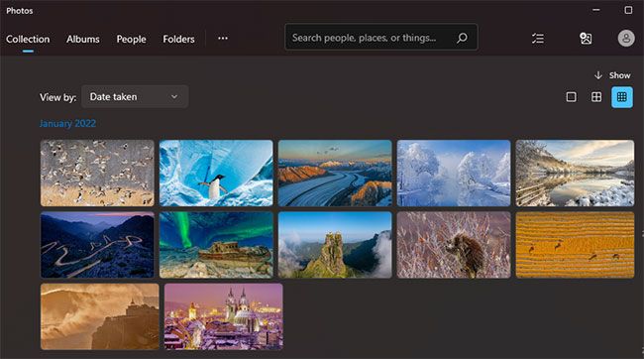Click the search magnifier icon
Screen dimensions: 644x359
[462, 38]
